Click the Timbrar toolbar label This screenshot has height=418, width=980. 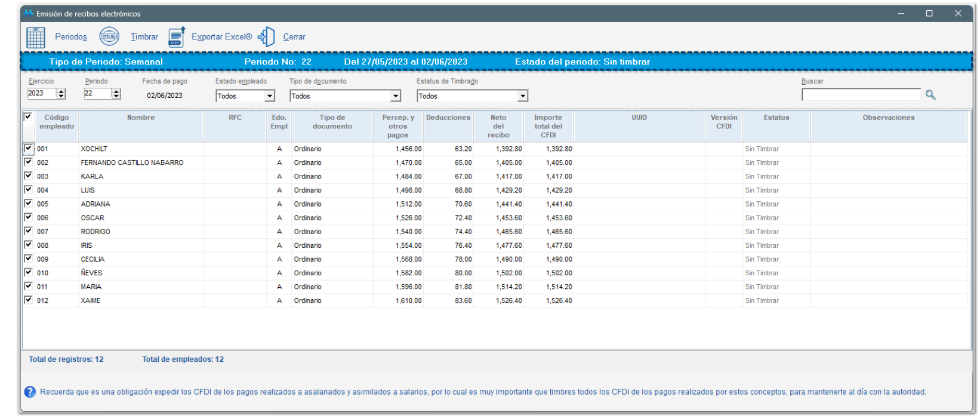144,37
